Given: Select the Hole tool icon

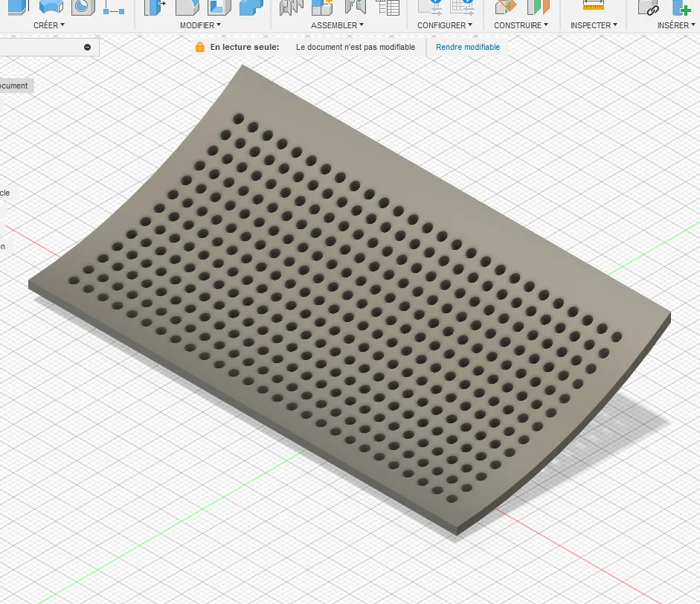Looking at the screenshot, I should click(83, 7).
